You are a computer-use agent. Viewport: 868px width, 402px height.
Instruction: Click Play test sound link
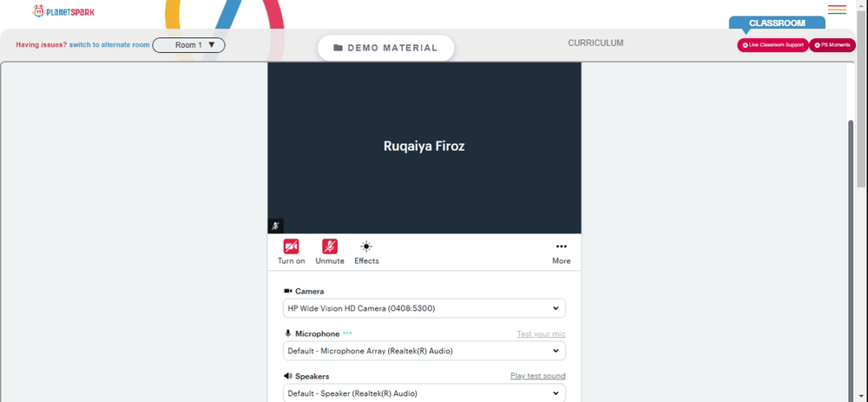point(538,376)
